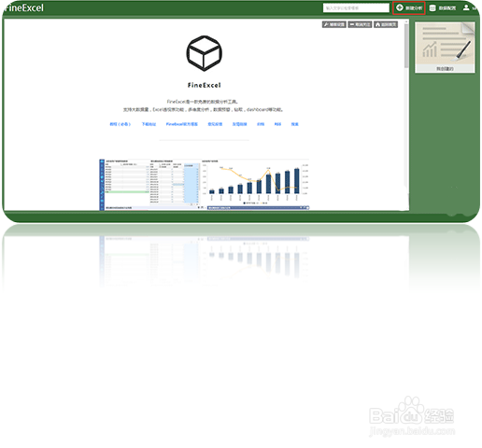The image size is (482, 448).
Task: Click the 新建分析 plus icon
Action: pos(400,7)
